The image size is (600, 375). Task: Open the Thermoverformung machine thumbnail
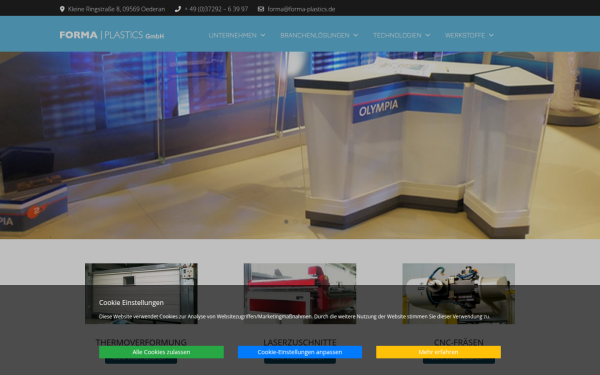click(x=141, y=293)
